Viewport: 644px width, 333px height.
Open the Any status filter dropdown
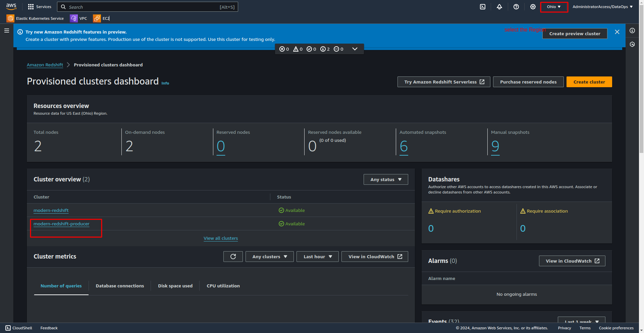[x=386, y=179]
